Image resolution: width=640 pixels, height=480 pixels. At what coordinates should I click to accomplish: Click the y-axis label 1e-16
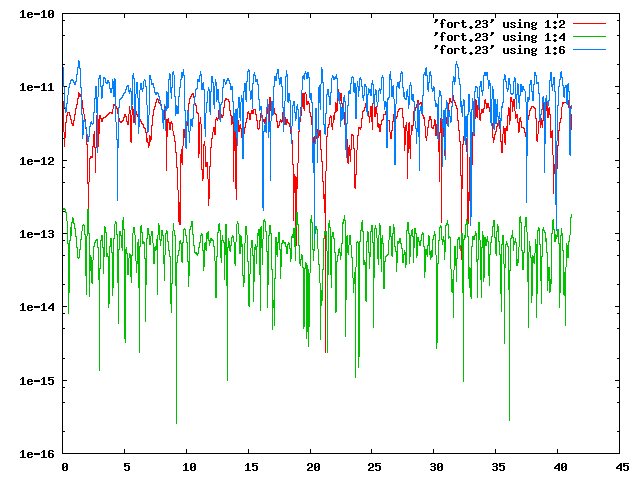point(37,454)
